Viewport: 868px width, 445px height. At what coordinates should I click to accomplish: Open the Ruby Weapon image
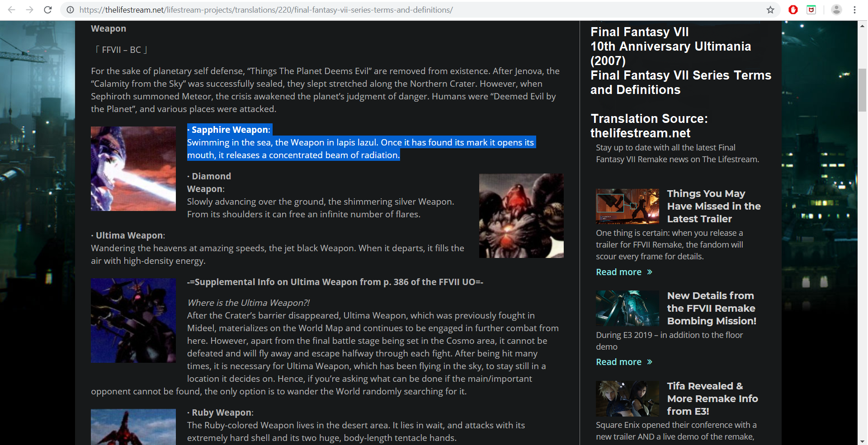(x=133, y=427)
